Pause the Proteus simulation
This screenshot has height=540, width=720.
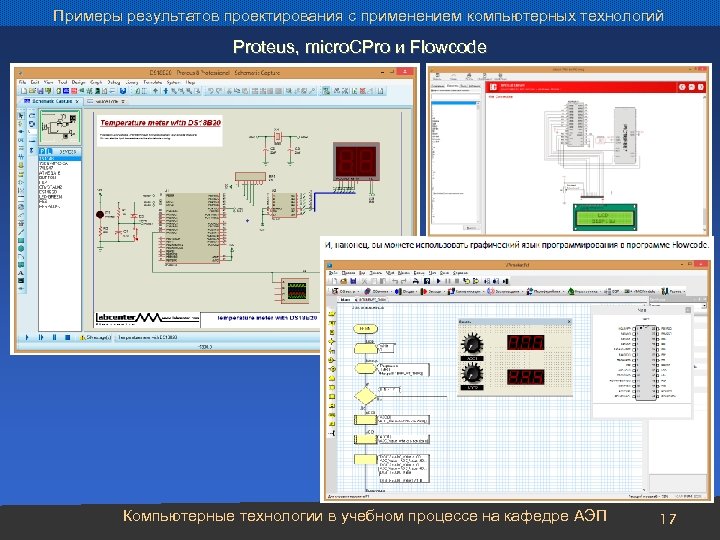[x=54, y=338]
